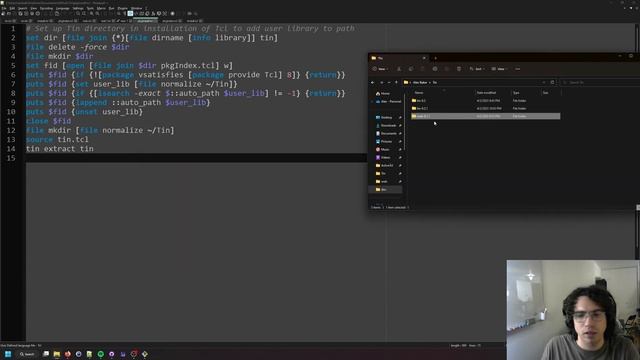The height and width of the screenshot is (360, 640).
Task: Open Task View from the taskbar
Action: pyautogui.click(x=46, y=354)
